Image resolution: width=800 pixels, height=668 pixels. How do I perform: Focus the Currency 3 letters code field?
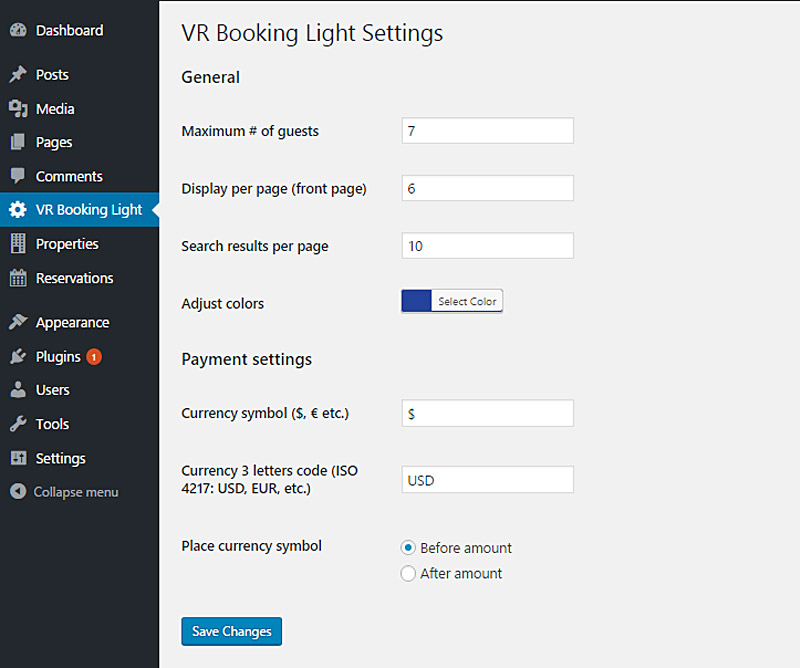(x=488, y=480)
